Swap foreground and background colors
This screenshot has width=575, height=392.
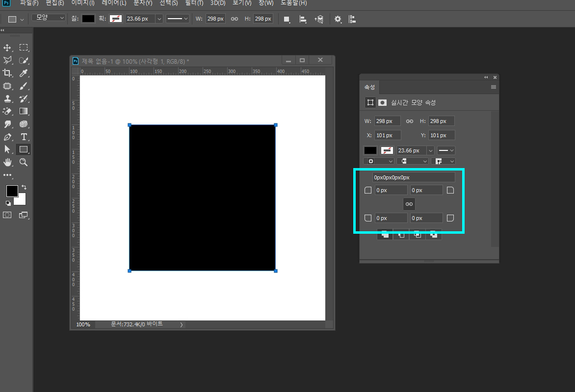click(24, 187)
